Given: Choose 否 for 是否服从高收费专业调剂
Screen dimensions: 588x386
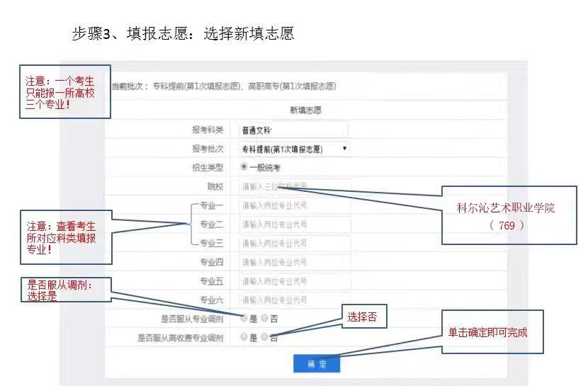Looking at the screenshot, I should [265, 338].
